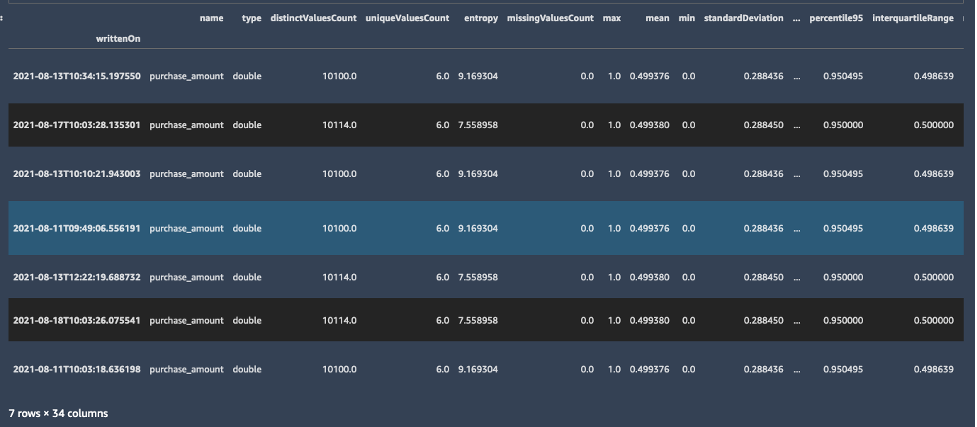
Task: Select timestamp 2021-08-11T10:03:18.636198
Action: coord(77,369)
